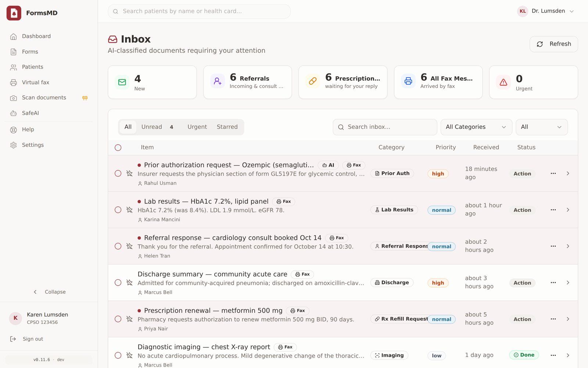Open the Dr. Lumsden account menu
Viewport: 588px width, 368px height.
(546, 11)
